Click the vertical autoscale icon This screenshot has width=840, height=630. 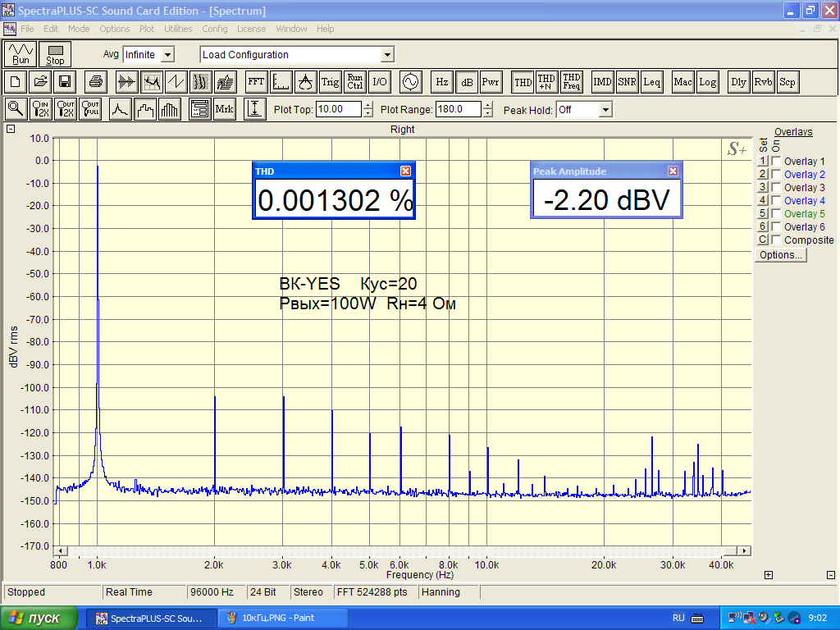[255, 109]
